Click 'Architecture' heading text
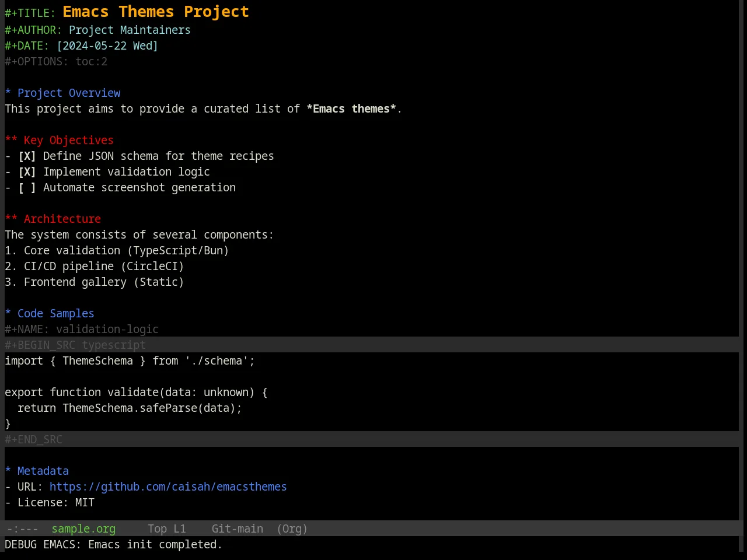The width and height of the screenshot is (747, 560). 62,219
